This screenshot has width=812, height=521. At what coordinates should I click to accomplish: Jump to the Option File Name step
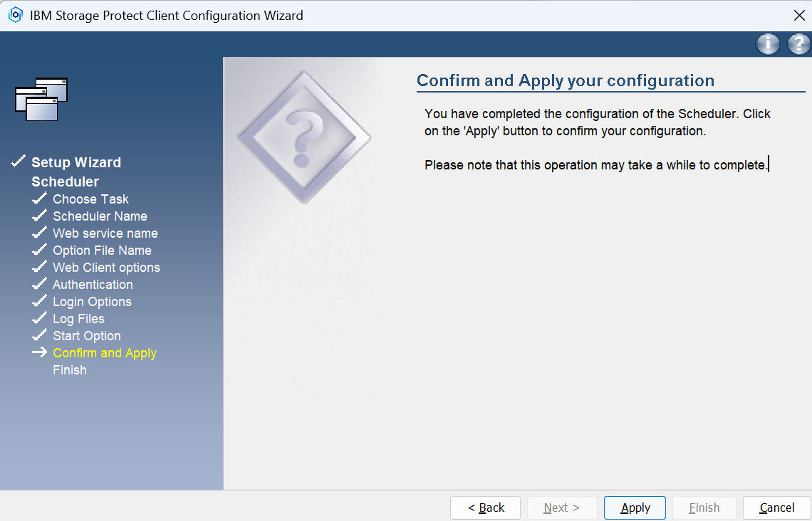[x=102, y=251]
